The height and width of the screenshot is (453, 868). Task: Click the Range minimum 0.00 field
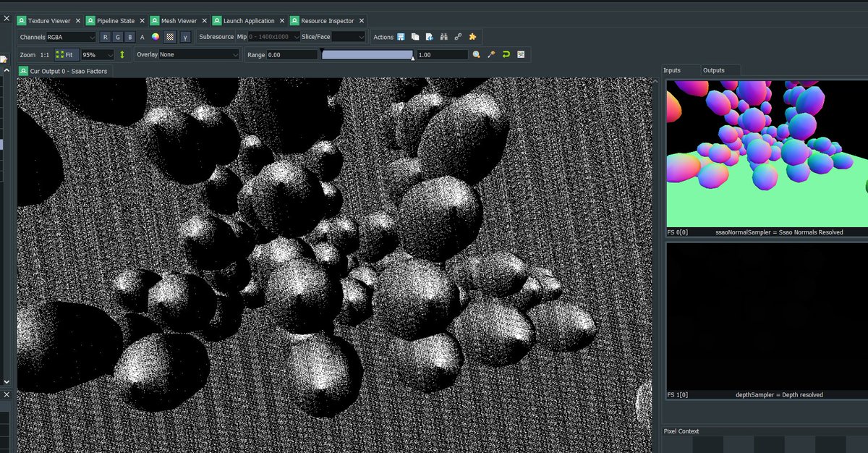pos(292,54)
